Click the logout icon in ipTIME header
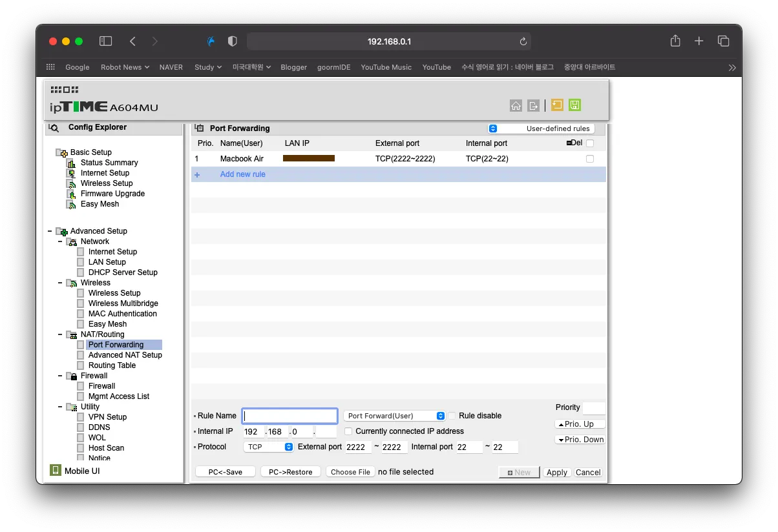Viewport: 778px width, 532px height. (x=533, y=106)
